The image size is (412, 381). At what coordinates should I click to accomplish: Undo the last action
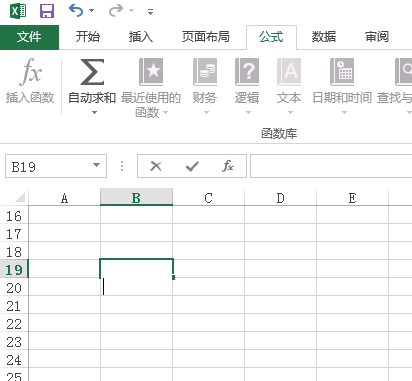point(75,11)
